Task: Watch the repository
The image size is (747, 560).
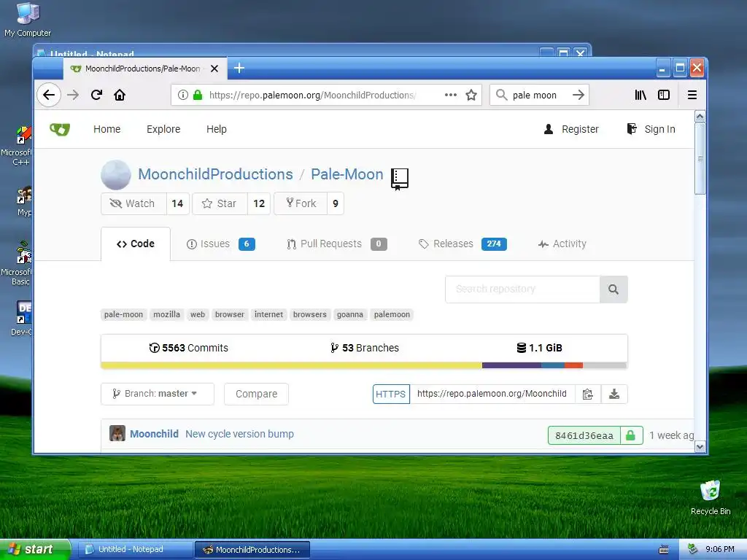Action: pyautogui.click(x=133, y=204)
